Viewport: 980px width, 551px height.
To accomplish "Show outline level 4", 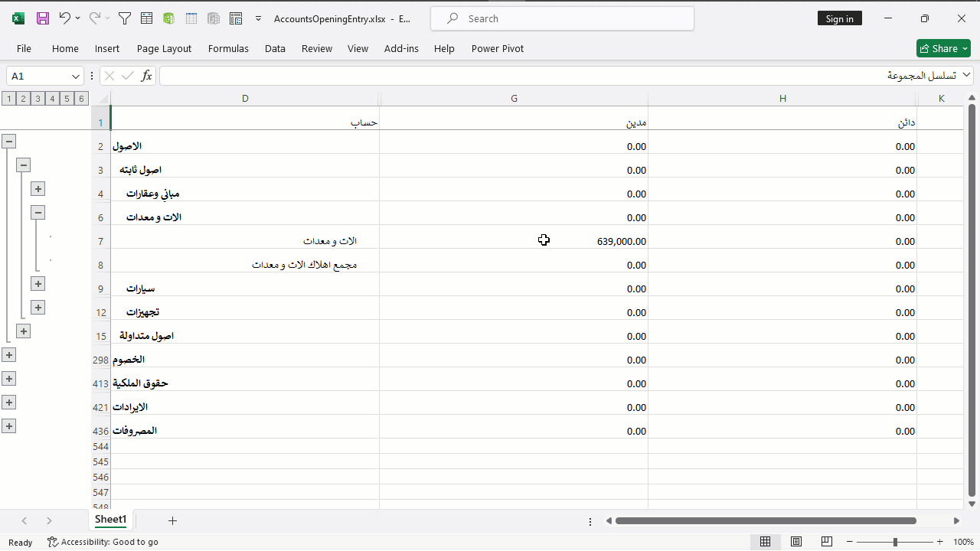I will pos(52,99).
